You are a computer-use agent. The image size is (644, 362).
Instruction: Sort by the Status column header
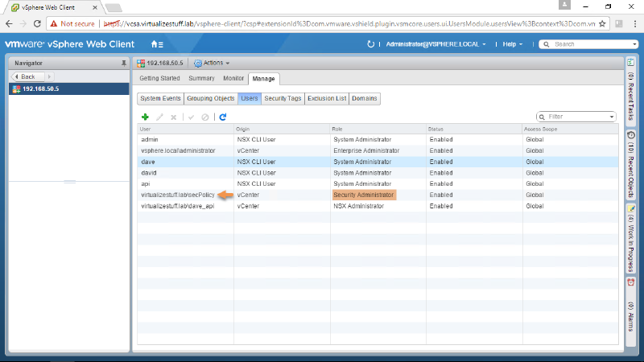click(474, 129)
